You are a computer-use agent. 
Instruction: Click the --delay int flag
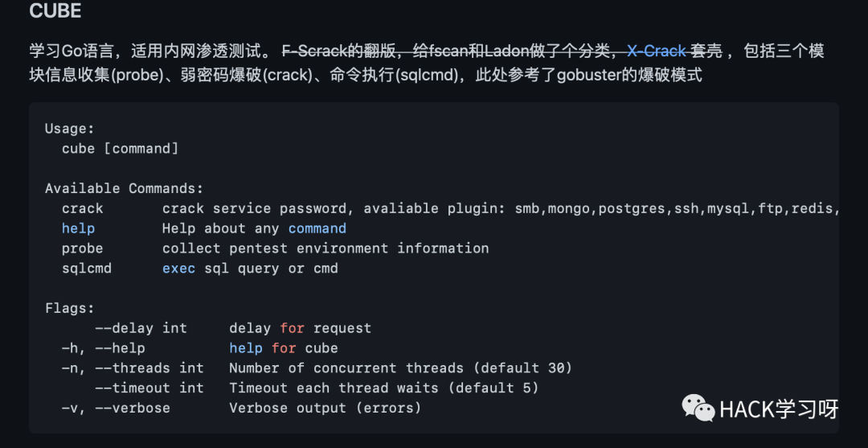[141, 328]
